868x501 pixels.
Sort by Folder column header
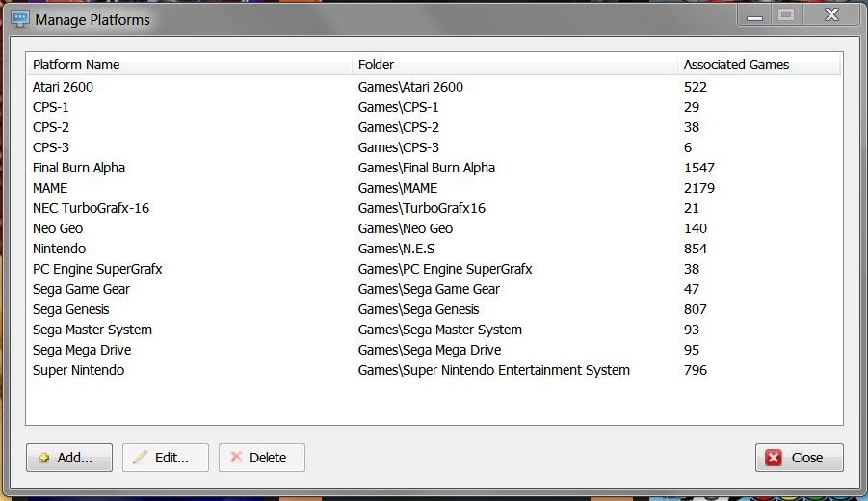tap(514, 65)
